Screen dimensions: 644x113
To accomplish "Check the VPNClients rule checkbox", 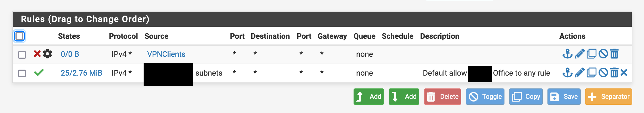I will 22,55.
